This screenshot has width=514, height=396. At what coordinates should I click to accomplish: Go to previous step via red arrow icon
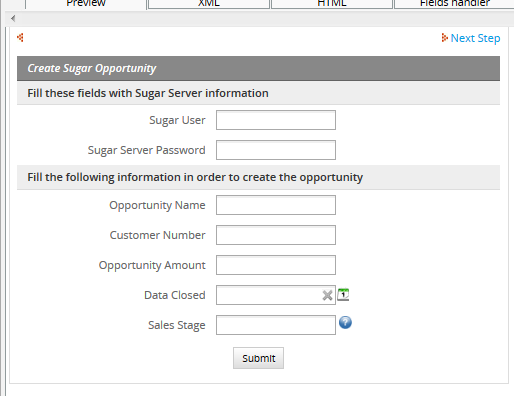[x=20, y=37]
